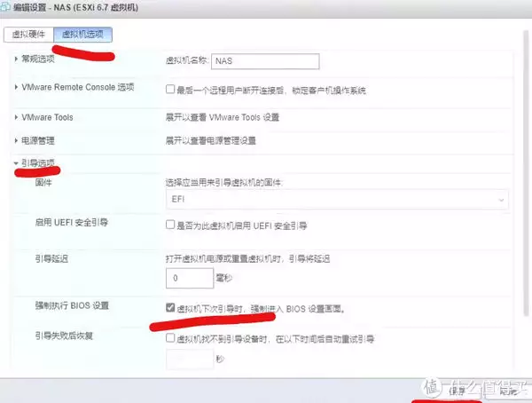Enable 引导失败后恢复 auto-retry checkbox

[170, 338]
